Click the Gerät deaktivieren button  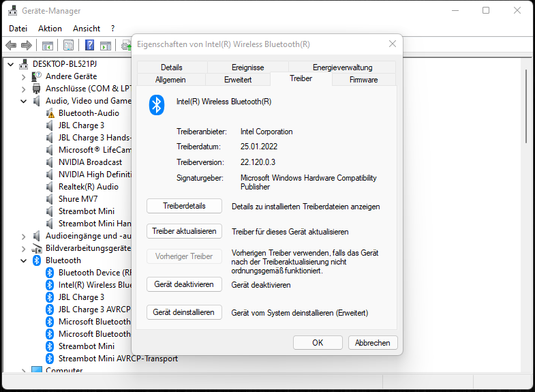pyautogui.click(x=184, y=284)
